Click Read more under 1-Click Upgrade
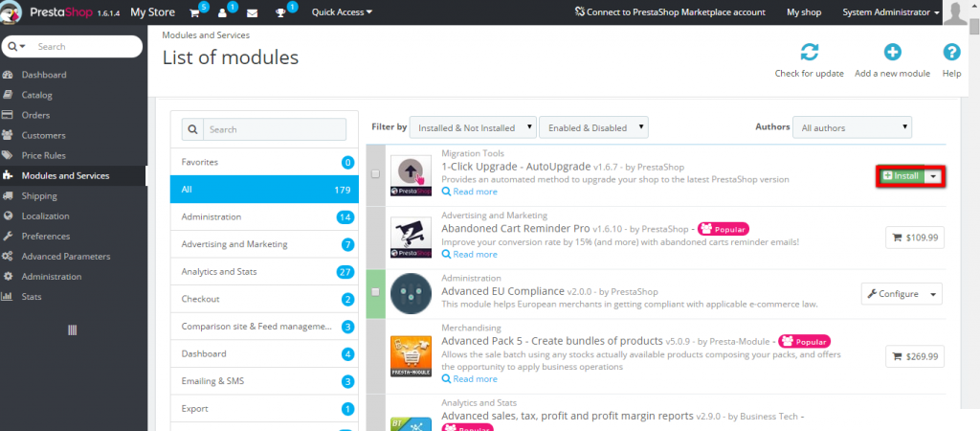 click(469, 192)
